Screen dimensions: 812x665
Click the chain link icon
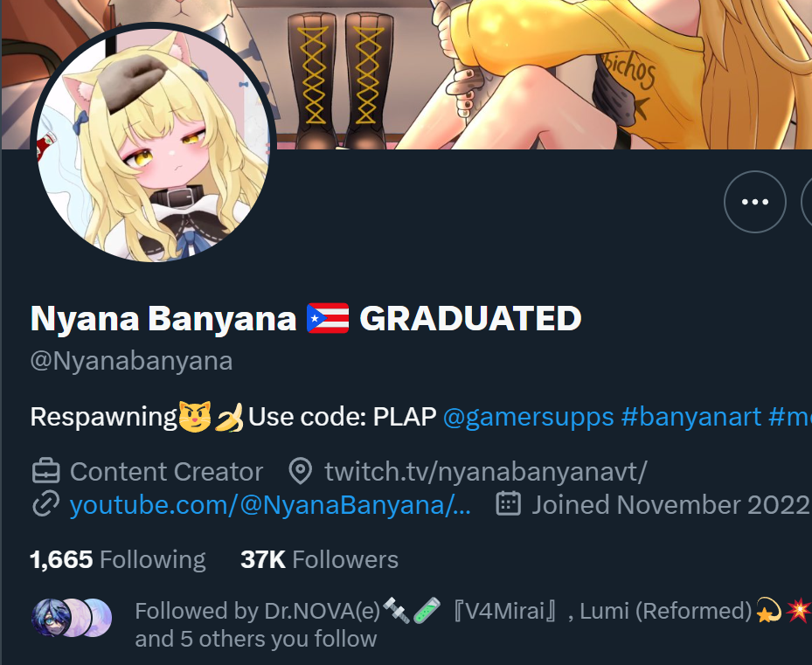46,504
